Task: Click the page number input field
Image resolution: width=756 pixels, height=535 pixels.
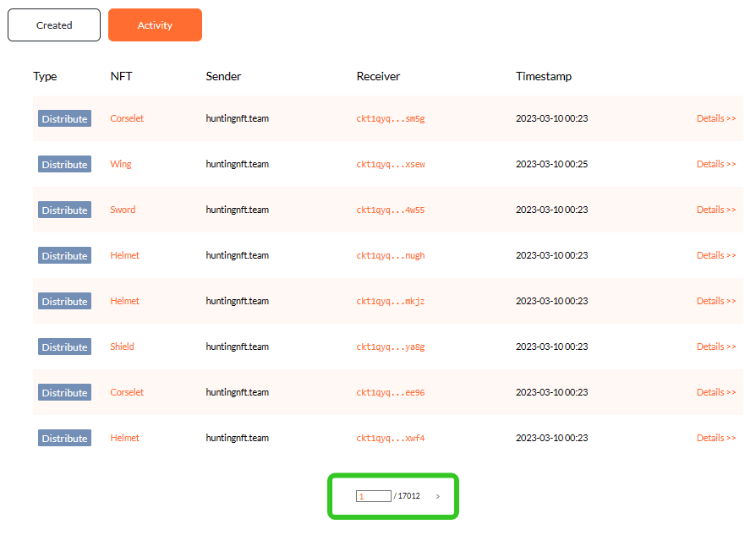Action: pyautogui.click(x=373, y=496)
